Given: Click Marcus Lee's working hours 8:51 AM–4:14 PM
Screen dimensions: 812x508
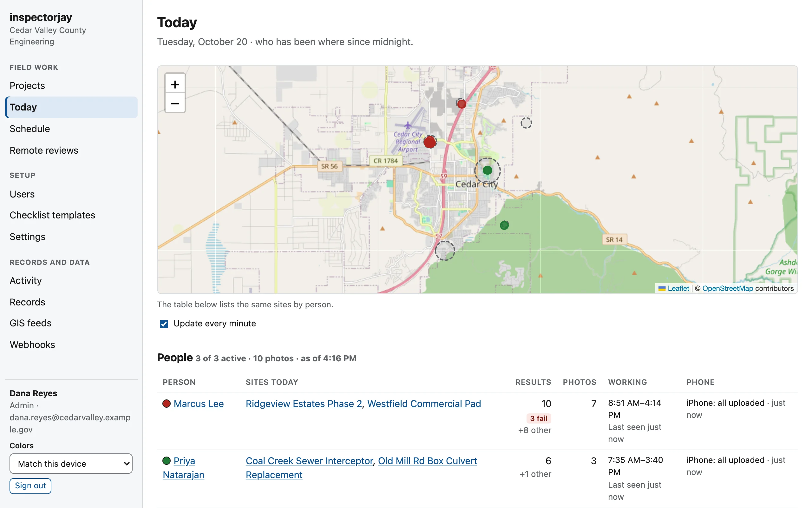Looking at the screenshot, I should tap(634, 409).
